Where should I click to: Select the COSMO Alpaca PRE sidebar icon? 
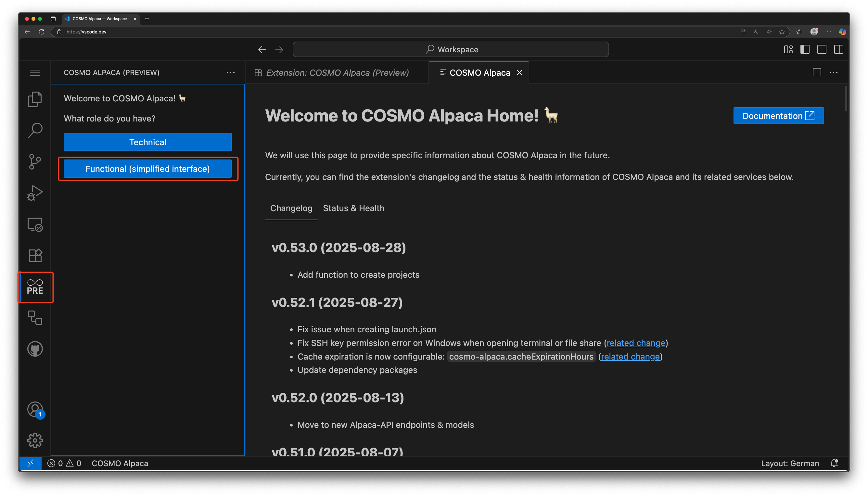[x=35, y=287]
